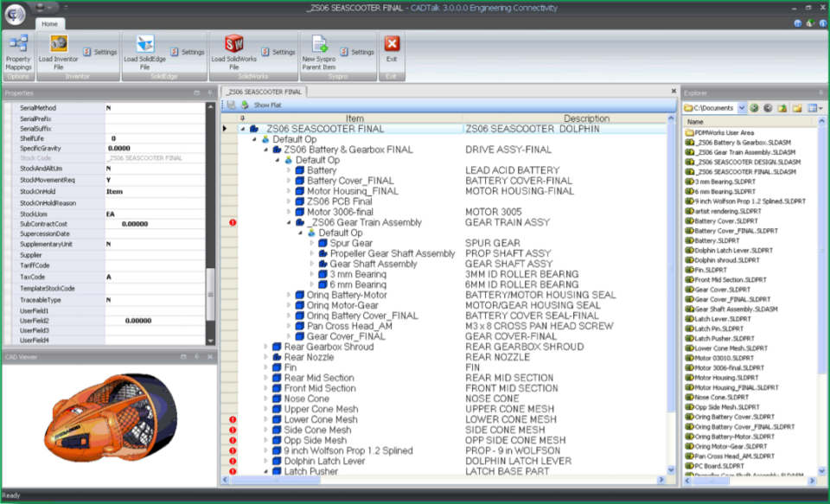Image resolution: width=830 pixels, height=504 pixels.
Task: Click the Exit icon in the ribbon
Action: (392, 45)
